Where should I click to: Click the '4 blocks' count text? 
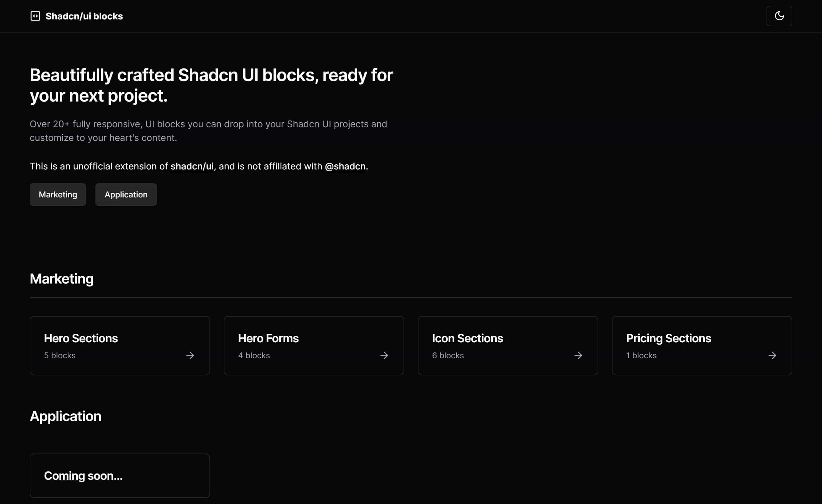(x=254, y=355)
